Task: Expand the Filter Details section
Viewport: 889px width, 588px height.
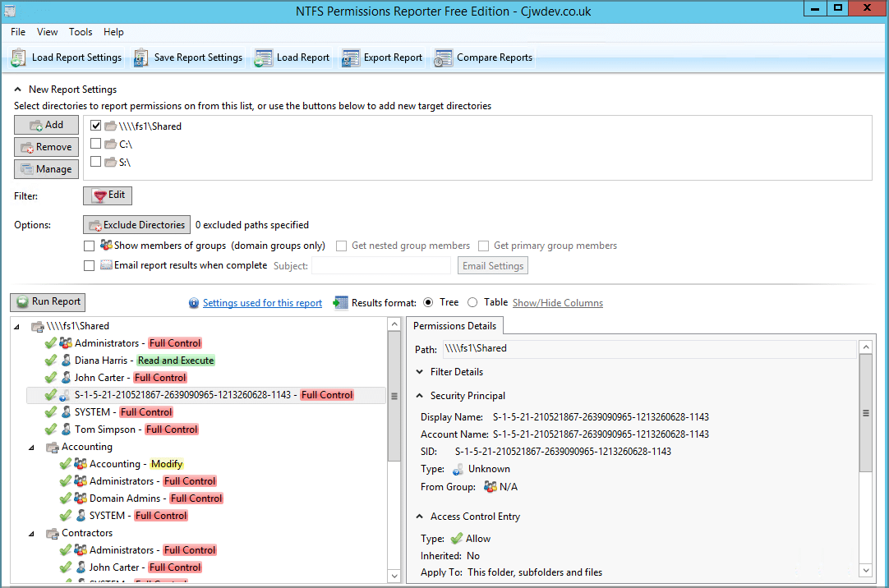Action: click(x=420, y=372)
